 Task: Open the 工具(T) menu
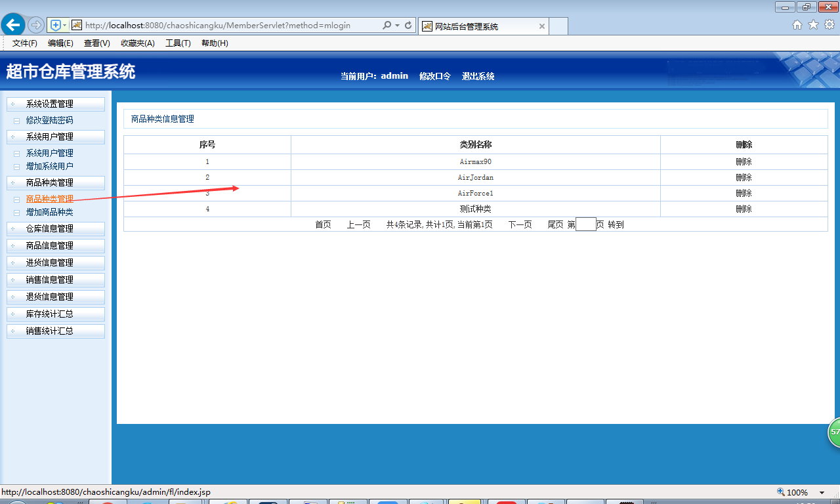point(178,43)
